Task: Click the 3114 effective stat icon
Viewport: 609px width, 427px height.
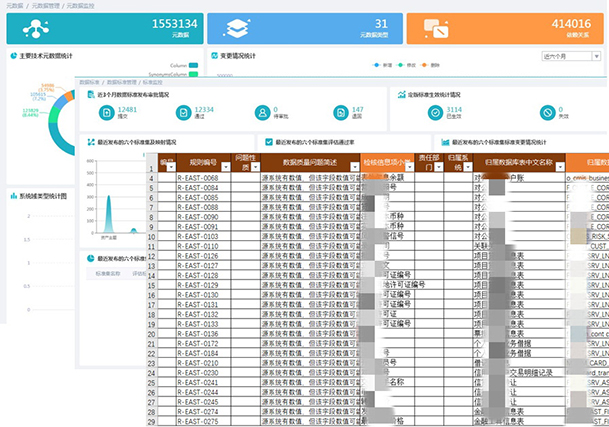Action: click(434, 113)
